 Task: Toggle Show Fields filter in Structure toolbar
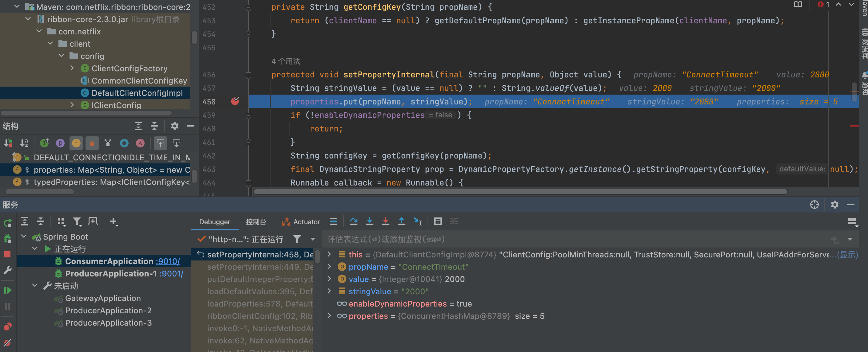[76, 143]
